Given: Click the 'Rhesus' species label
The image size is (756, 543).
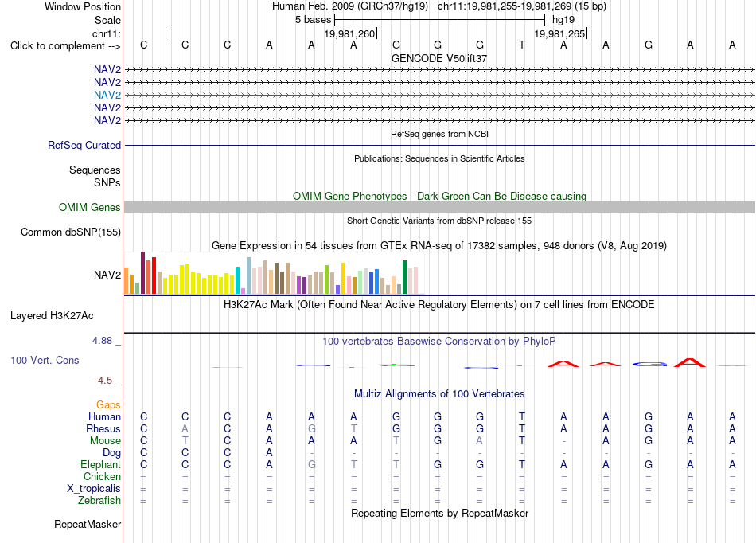Looking at the screenshot, I should pyautogui.click(x=103, y=428).
